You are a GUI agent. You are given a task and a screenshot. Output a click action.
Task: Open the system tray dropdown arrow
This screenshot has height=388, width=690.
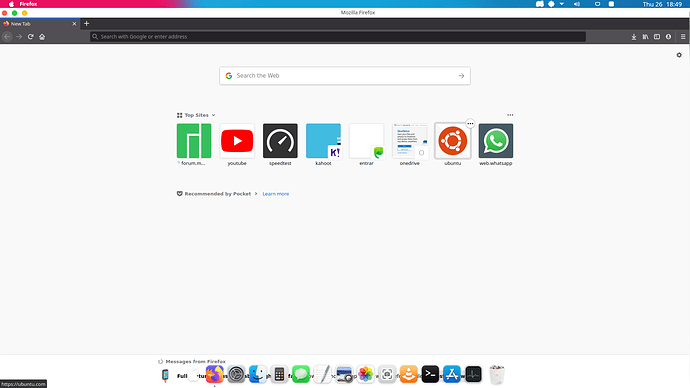pos(562,4)
